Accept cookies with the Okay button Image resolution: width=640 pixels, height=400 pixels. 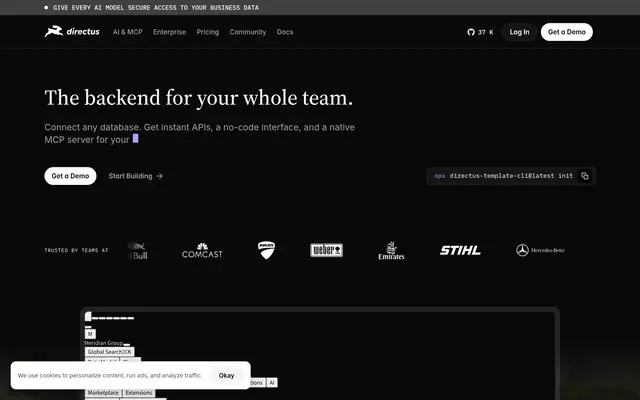pos(226,376)
